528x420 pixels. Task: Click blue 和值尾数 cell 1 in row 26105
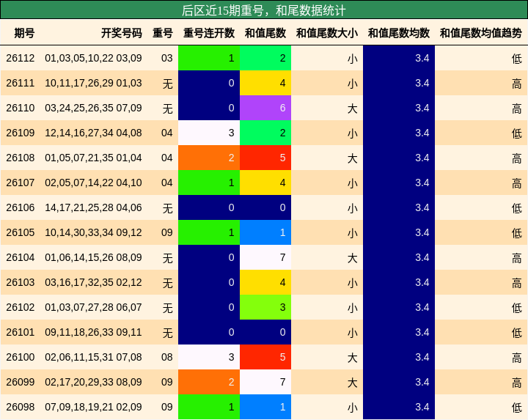click(265, 232)
